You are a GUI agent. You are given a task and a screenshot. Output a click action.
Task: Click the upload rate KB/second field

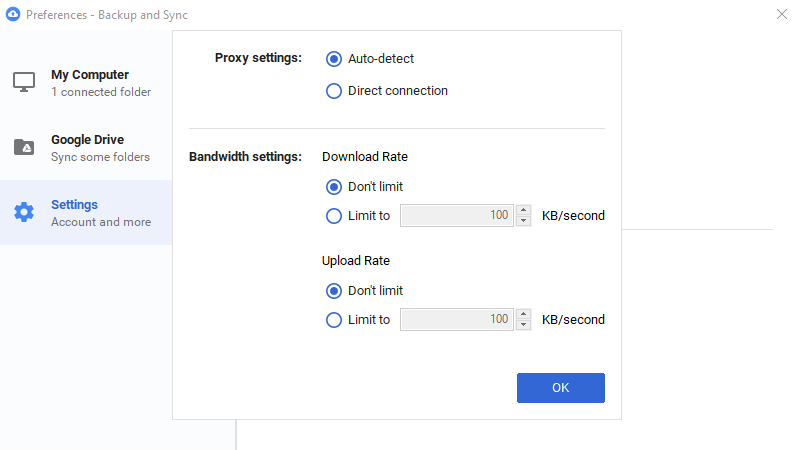click(x=457, y=320)
